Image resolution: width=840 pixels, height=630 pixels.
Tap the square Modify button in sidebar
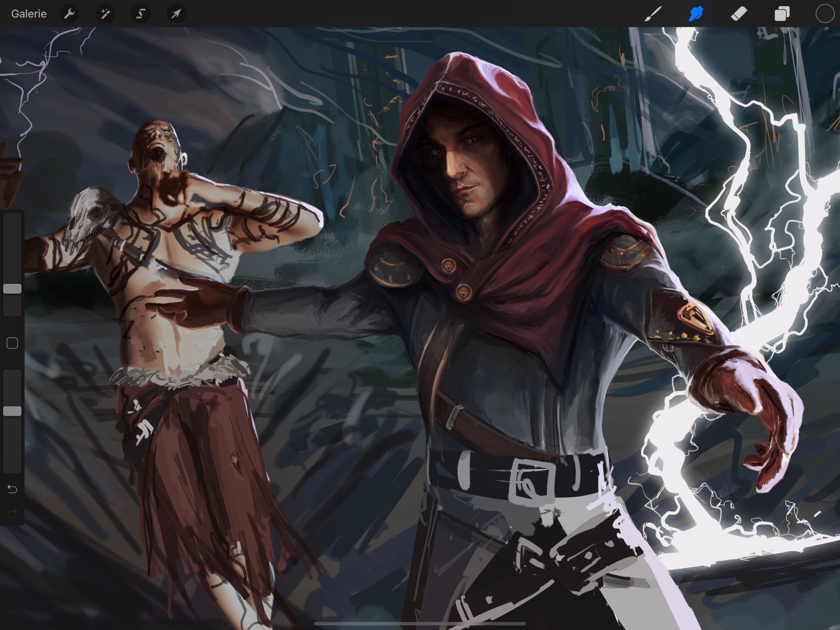pos(12,343)
